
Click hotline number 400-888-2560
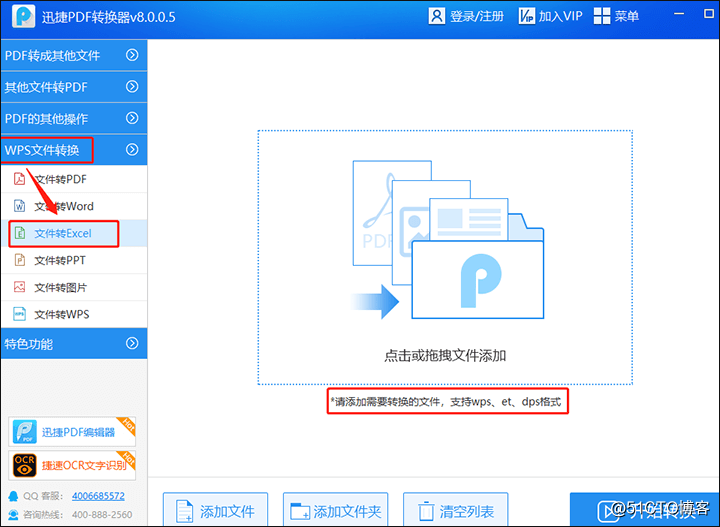point(102,515)
